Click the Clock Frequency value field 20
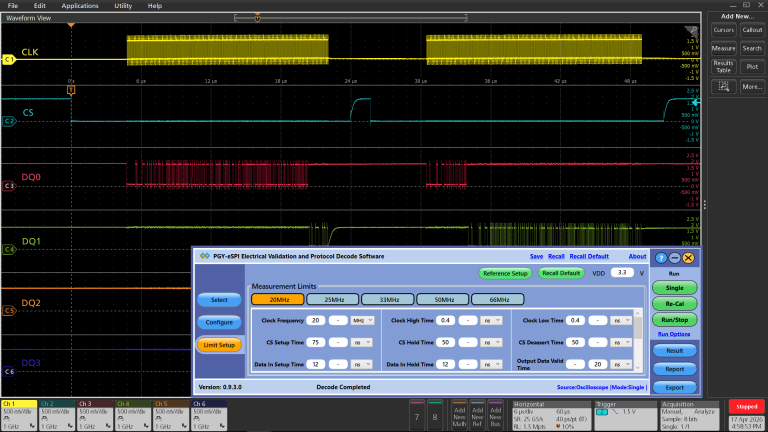The height and width of the screenshot is (432, 768). 315,320
